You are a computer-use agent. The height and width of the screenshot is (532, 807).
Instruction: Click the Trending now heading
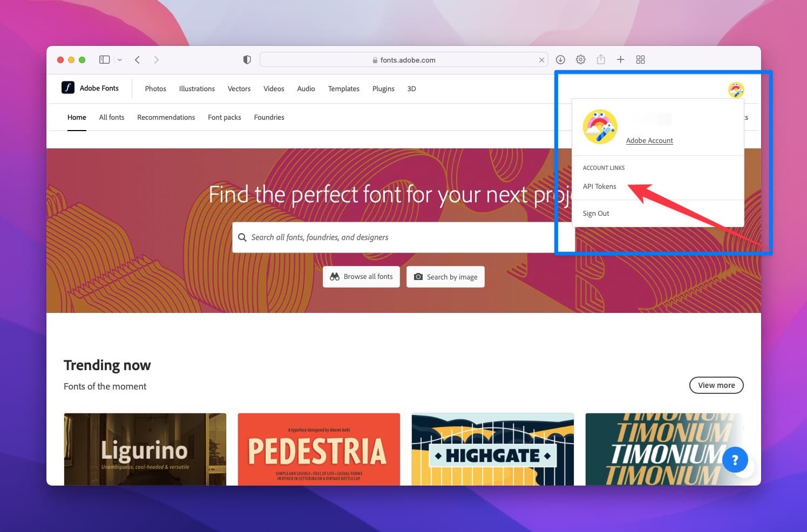107,365
